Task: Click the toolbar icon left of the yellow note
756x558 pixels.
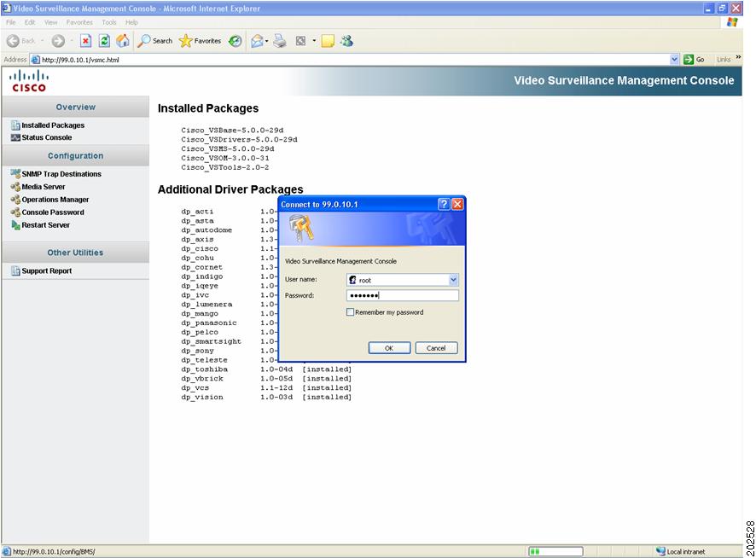Action: pyautogui.click(x=300, y=41)
